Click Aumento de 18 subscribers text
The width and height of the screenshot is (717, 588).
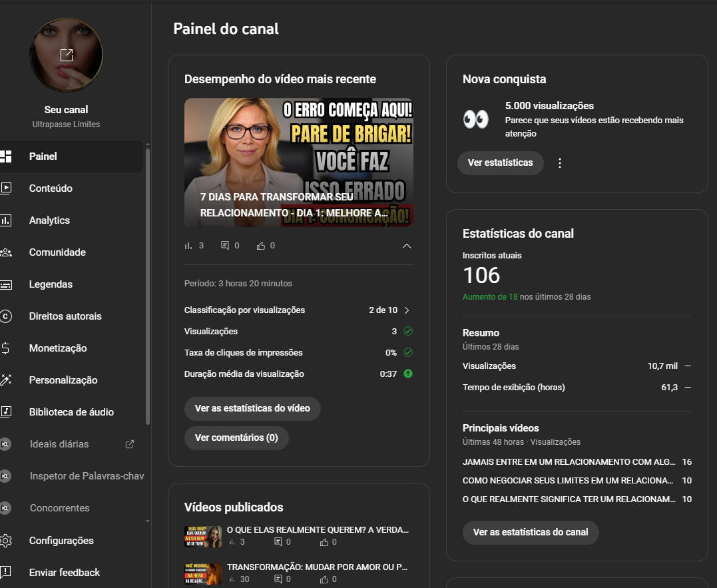point(490,297)
